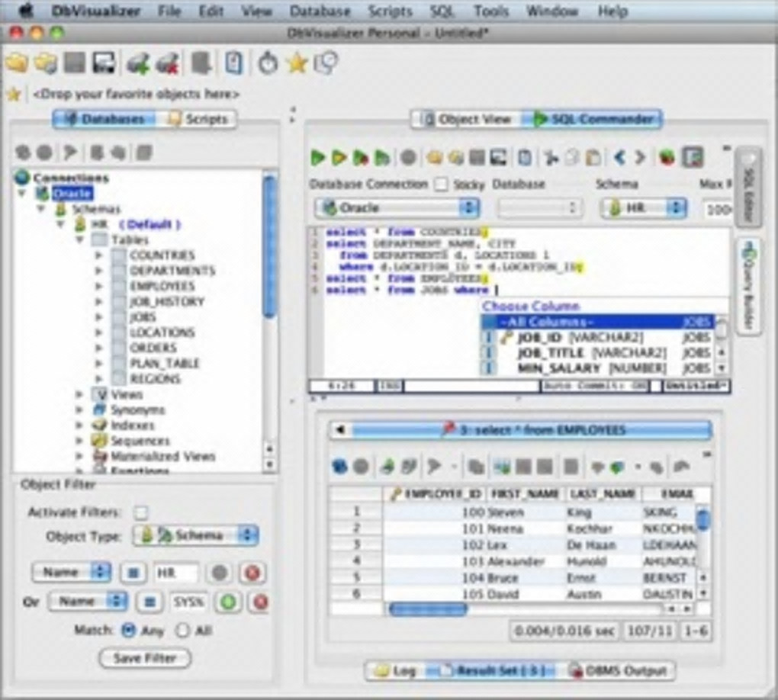Open the Database Connection Oracle dropdown
The image size is (778, 700).
pos(397,208)
